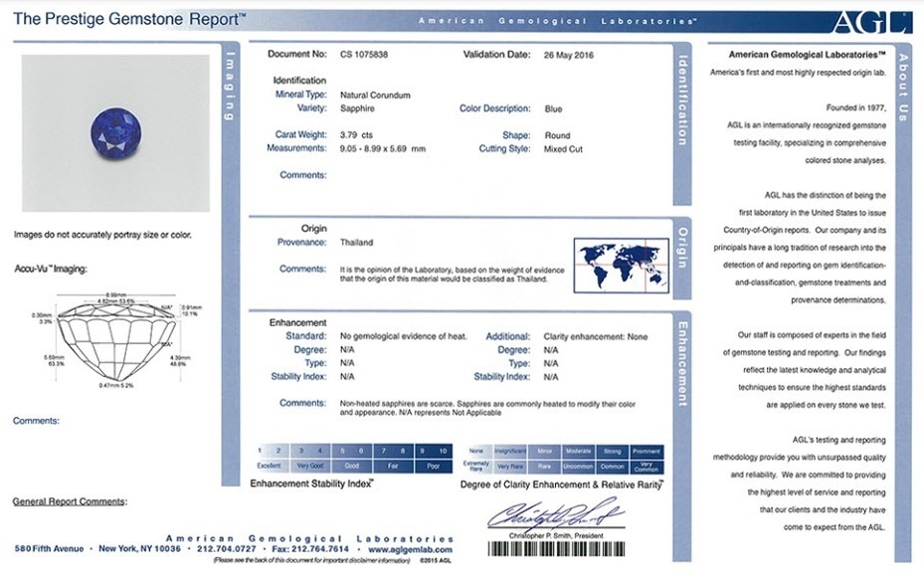Select the vertical Enhancement section tab

pyautogui.click(x=682, y=363)
